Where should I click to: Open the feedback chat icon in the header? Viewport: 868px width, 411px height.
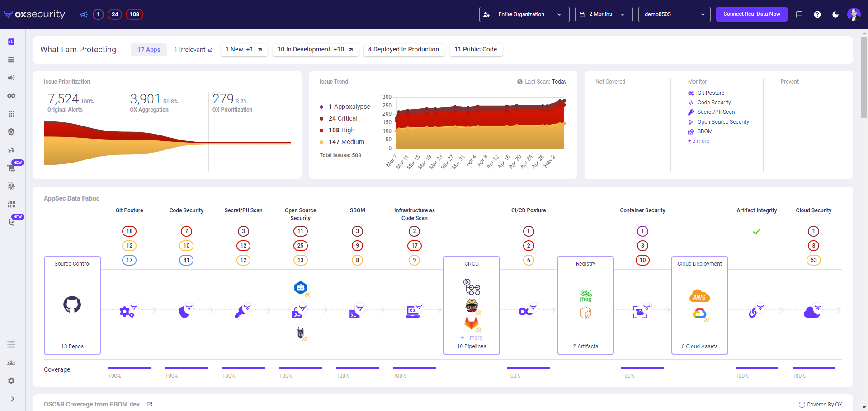pos(799,14)
